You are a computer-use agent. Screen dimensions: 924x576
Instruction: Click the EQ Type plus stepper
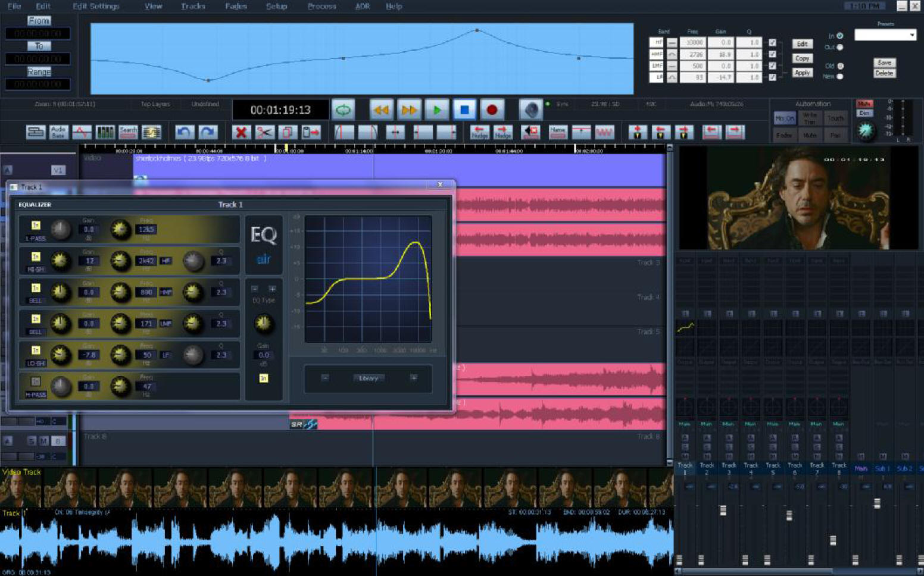(x=272, y=289)
